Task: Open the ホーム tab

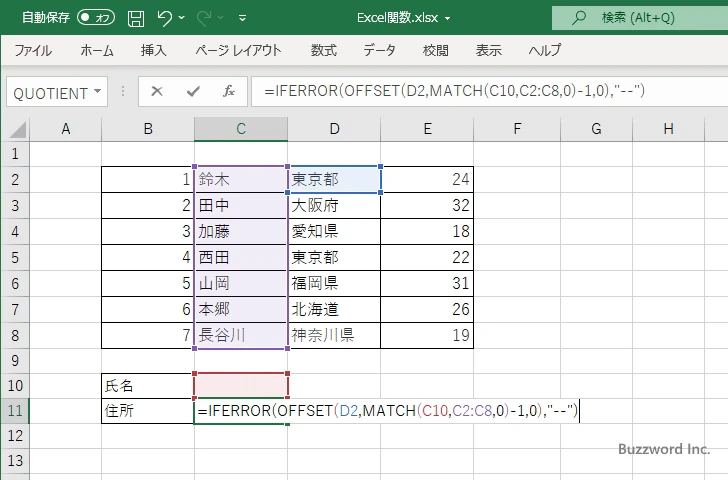Action: click(x=97, y=50)
